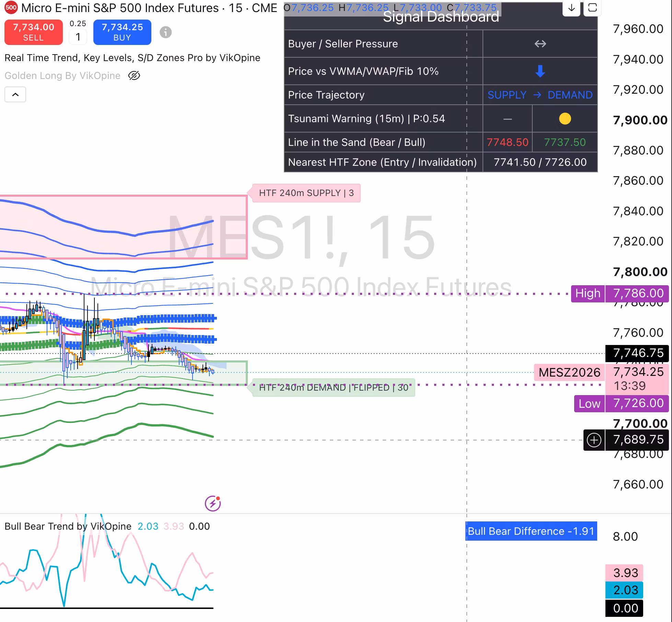Click the HTF 240m DEMAND FLIPPED 30 label
The height and width of the screenshot is (622, 672).
pyautogui.click(x=334, y=388)
